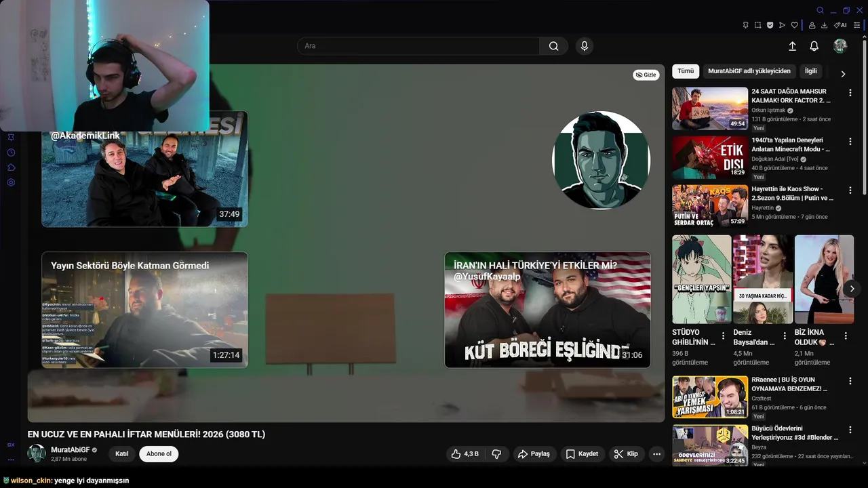Viewport: 868px width, 488px height.
Task: Open options menu for STÜDYO GHİBLİ short
Action: 723,335
